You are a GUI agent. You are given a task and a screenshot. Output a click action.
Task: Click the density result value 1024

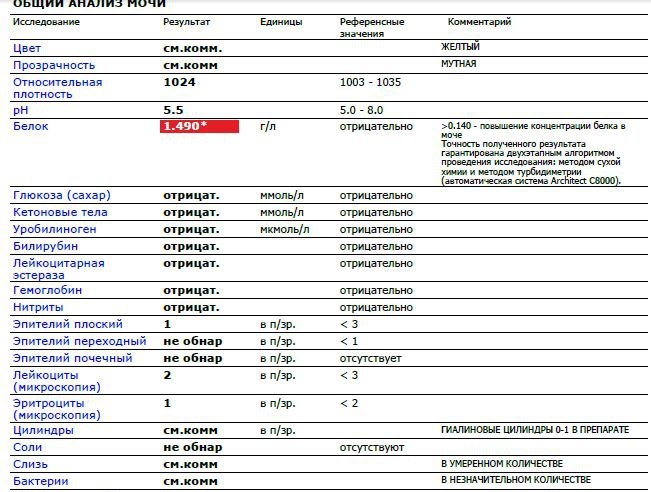(x=179, y=82)
